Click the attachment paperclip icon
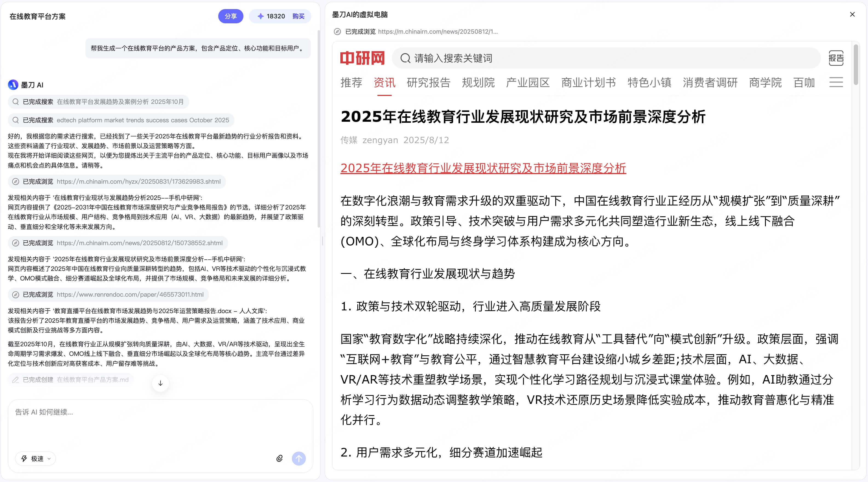868x482 pixels. coord(279,458)
